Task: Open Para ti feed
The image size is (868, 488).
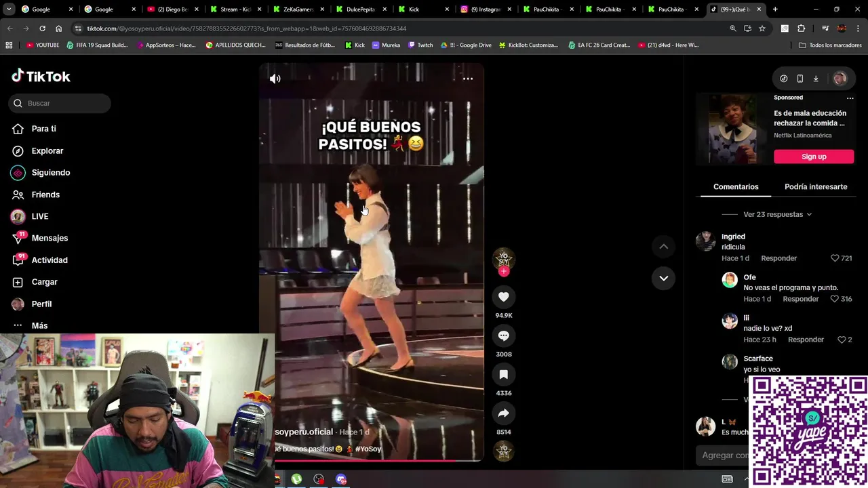Action: tap(43, 129)
